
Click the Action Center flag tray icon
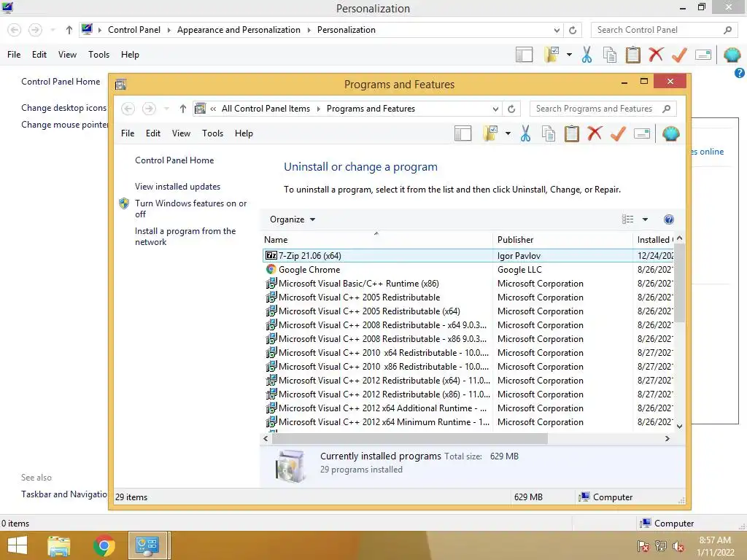tap(643, 546)
